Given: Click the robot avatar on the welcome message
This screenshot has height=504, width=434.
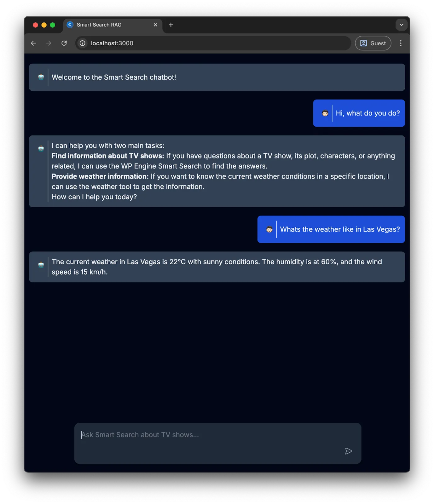Looking at the screenshot, I should [41, 77].
